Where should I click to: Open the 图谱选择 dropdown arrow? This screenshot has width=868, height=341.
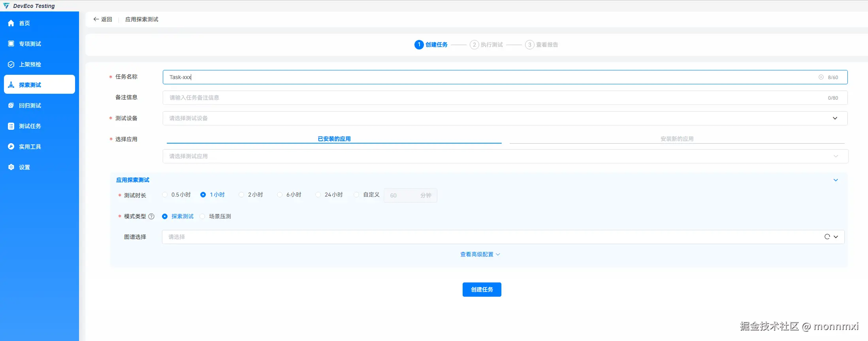(836, 237)
